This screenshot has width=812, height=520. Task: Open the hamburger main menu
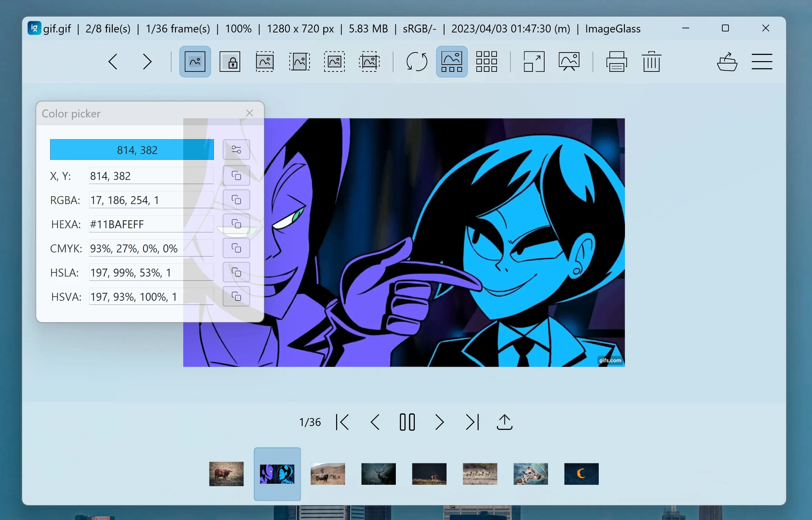tap(762, 62)
